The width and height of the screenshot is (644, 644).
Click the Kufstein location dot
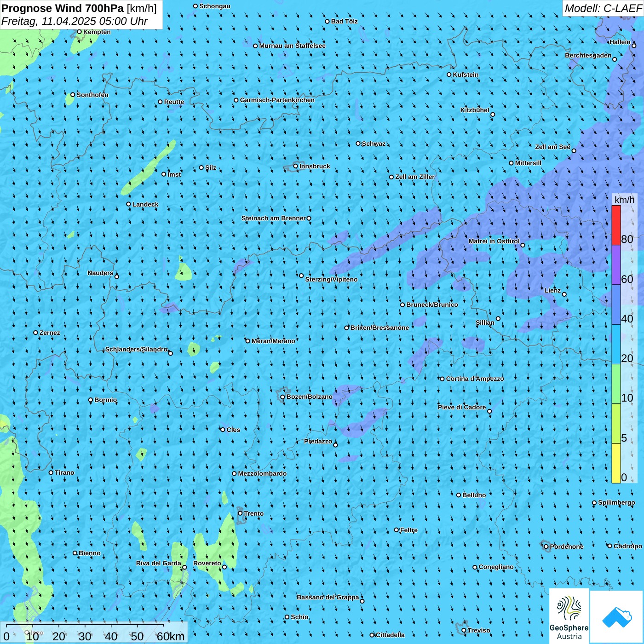(449, 75)
